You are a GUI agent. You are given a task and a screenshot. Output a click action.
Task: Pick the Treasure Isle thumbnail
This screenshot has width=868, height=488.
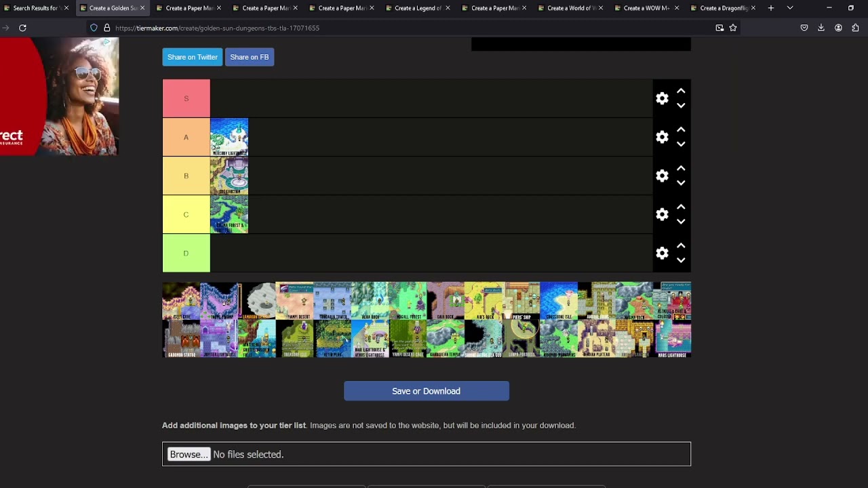coord(295,339)
